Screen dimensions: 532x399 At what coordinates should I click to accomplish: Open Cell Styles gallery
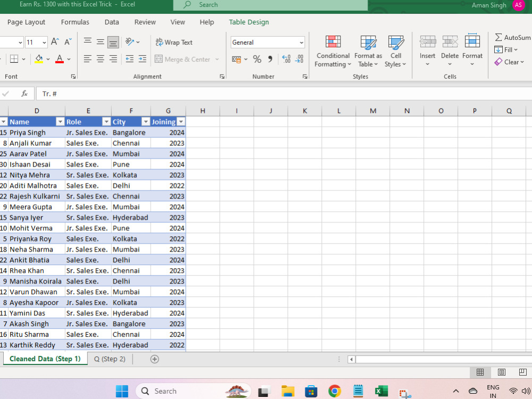tap(395, 51)
